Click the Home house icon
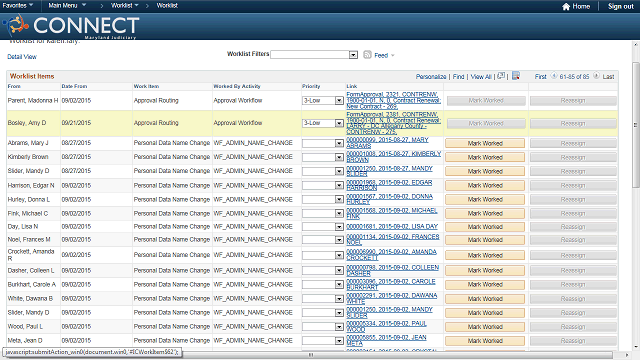The height and width of the screenshot is (360, 640). coord(566,7)
